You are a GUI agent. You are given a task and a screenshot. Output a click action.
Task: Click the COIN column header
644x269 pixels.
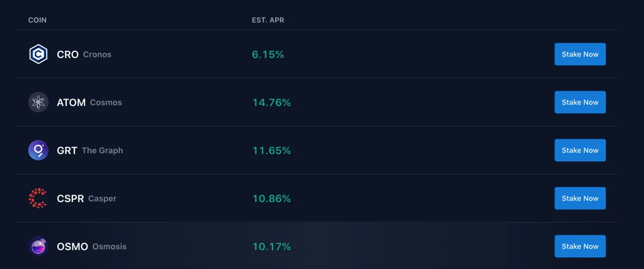click(x=37, y=20)
